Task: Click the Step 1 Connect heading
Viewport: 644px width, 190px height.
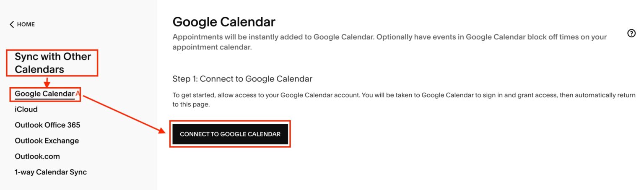Action: coord(242,79)
